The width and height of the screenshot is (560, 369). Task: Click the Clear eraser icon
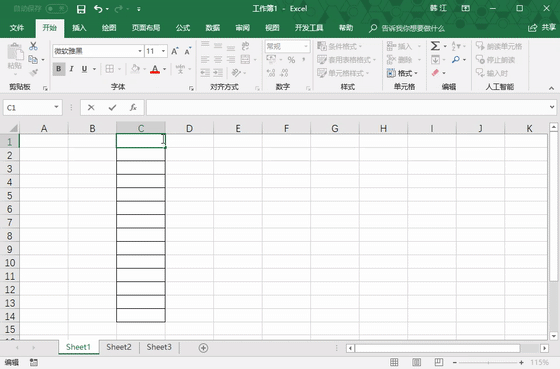[435, 73]
